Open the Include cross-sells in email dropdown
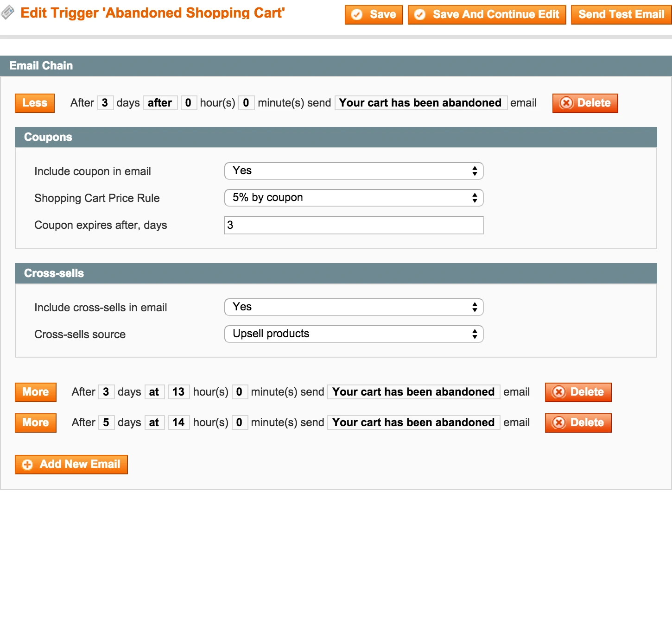 (354, 307)
